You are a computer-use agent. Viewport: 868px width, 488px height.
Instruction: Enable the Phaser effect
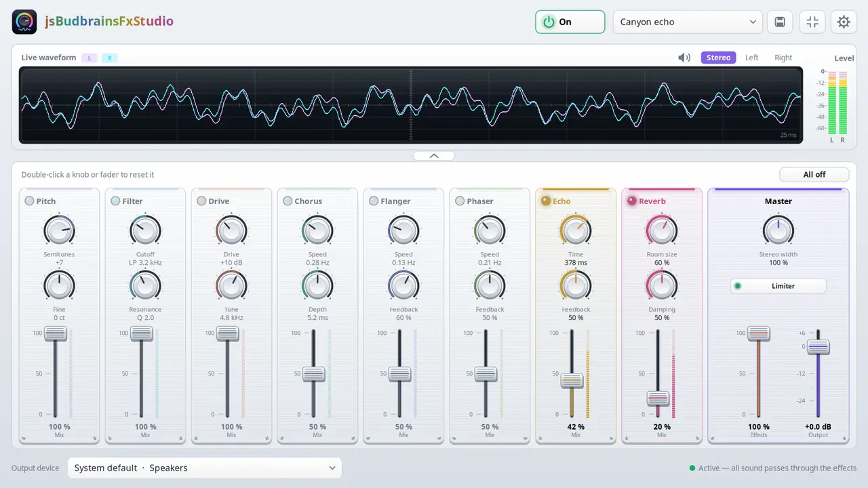tap(460, 201)
